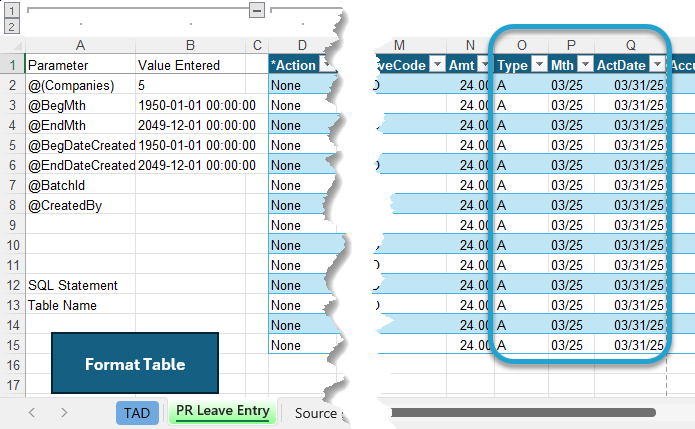Select column O header
Image resolution: width=695 pixels, height=429 pixels.
522,45
